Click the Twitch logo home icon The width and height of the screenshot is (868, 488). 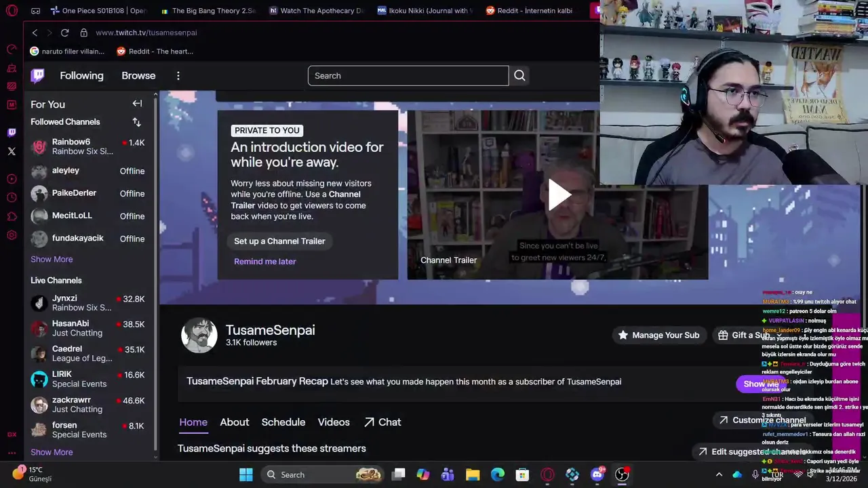[38, 76]
